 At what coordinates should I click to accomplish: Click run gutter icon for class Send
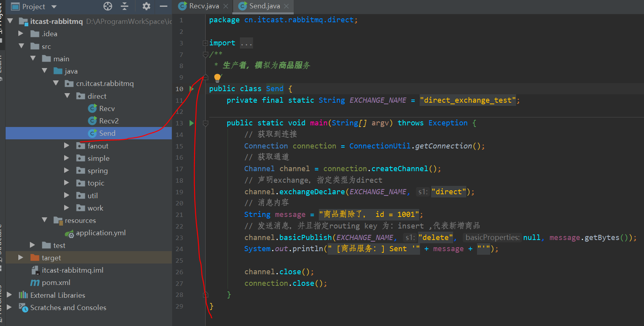coord(191,89)
